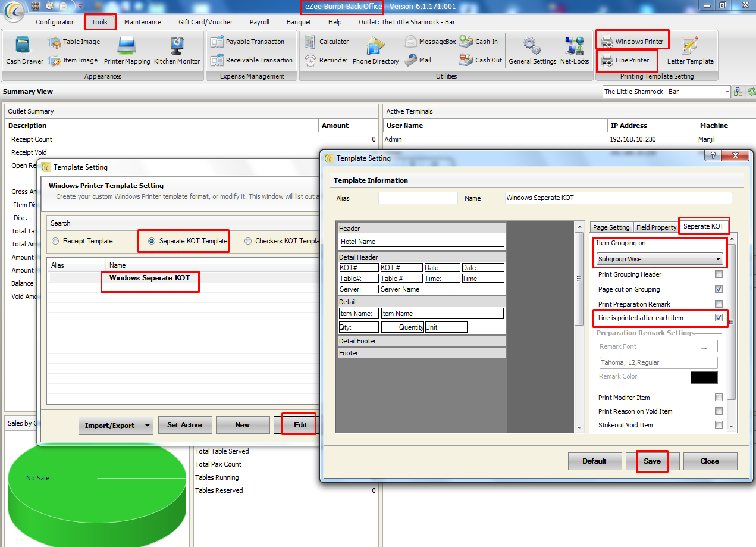
Task: Click the template Name field
Action: [618, 198]
